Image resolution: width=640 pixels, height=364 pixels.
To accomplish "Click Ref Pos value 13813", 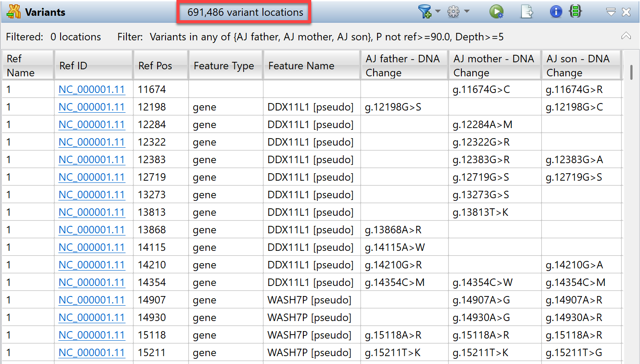I will [152, 212].
